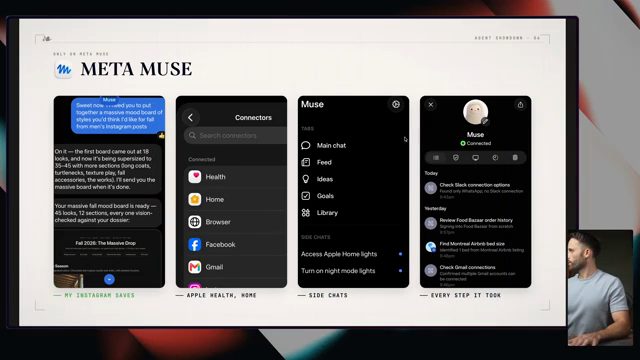Open the Goals tab

(x=318, y=196)
